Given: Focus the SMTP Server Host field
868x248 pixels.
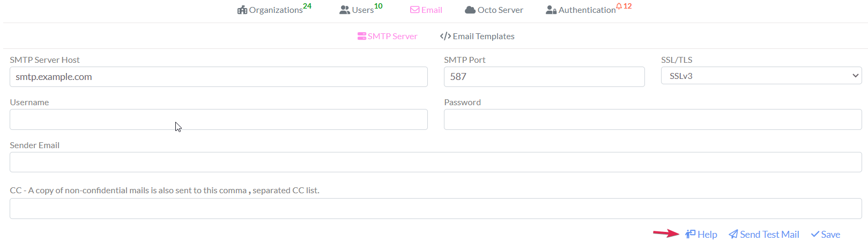Looking at the screenshot, I should [218, 77].
